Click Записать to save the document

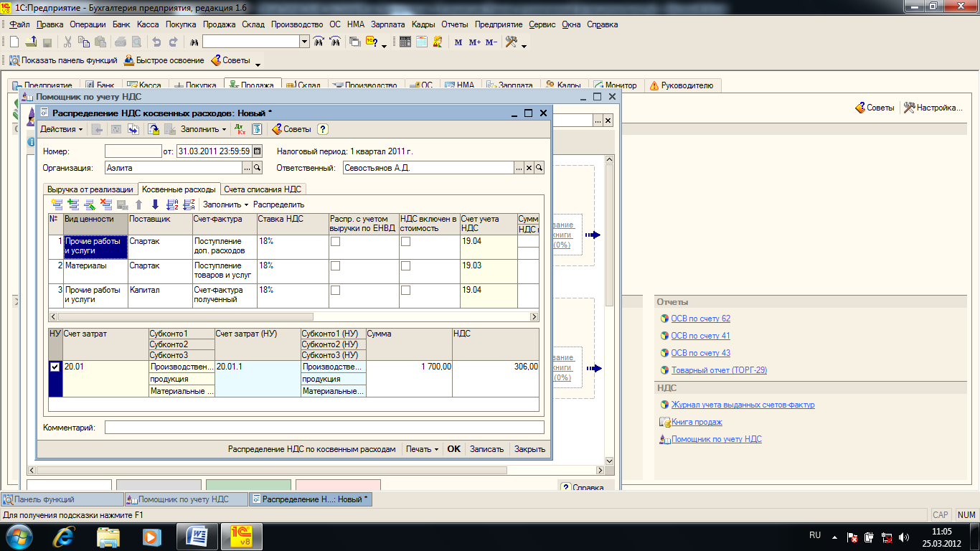click(x=486, y=449)
